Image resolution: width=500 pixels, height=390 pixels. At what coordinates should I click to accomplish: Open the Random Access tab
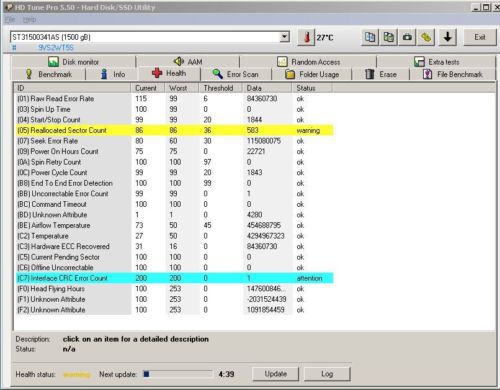[308, 62]
